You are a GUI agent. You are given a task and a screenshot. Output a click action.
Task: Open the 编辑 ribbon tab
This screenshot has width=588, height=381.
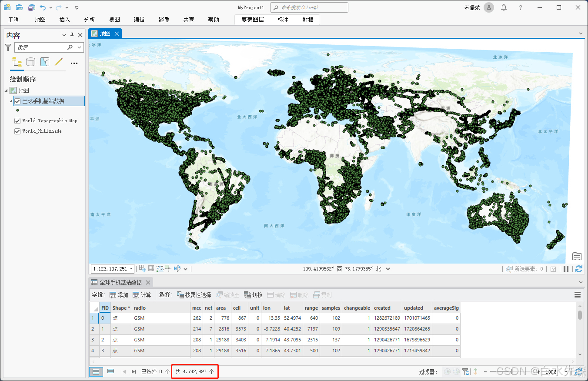click(139, 20)
